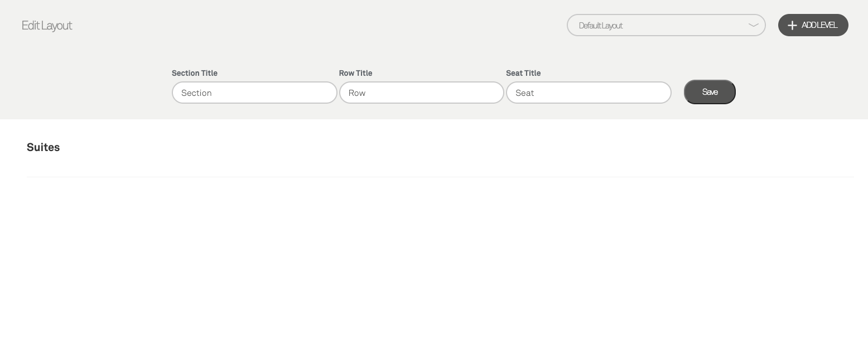Click the Row Title label
This screenshot has height=364, width=868.
[355, 73]
